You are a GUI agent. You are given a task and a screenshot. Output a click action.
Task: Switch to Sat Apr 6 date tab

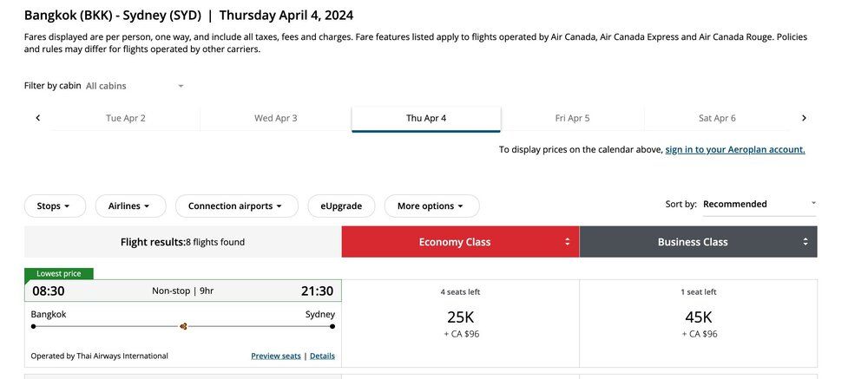[x=717, y=118]
